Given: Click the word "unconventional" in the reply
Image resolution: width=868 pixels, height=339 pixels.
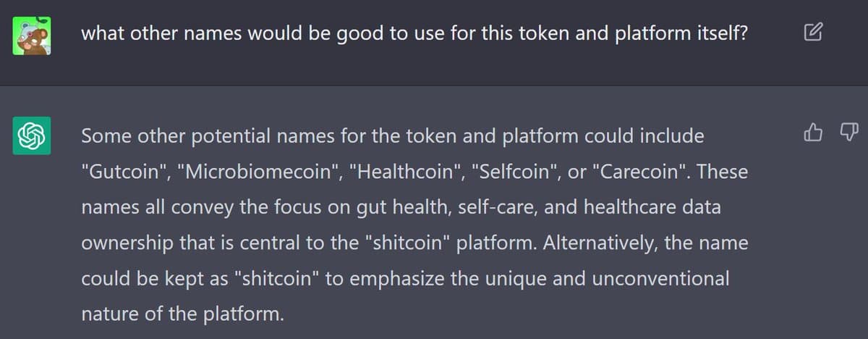Looking at the screenshot, I should pos(660,279).
